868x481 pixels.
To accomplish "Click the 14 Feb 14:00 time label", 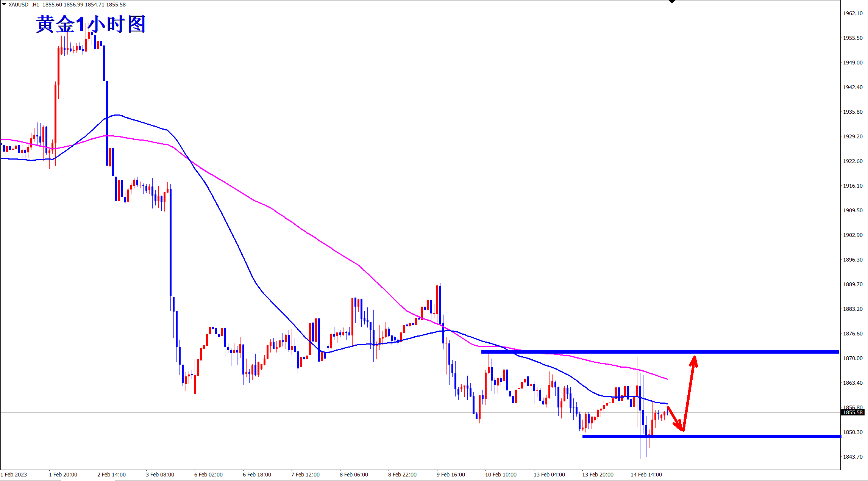I will click(x=646, y=475).
